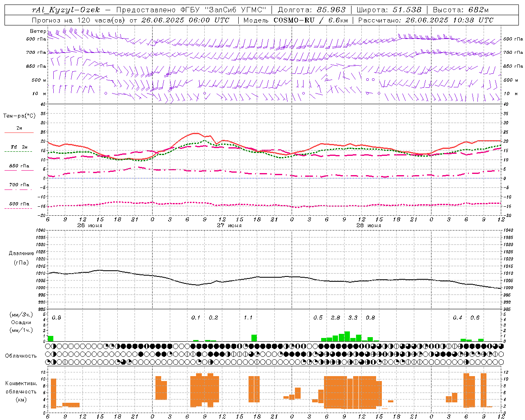Select the 3.3 precipitation total
Image resolution: width=525 pixels, height=420 pixels.
point(353,318)
